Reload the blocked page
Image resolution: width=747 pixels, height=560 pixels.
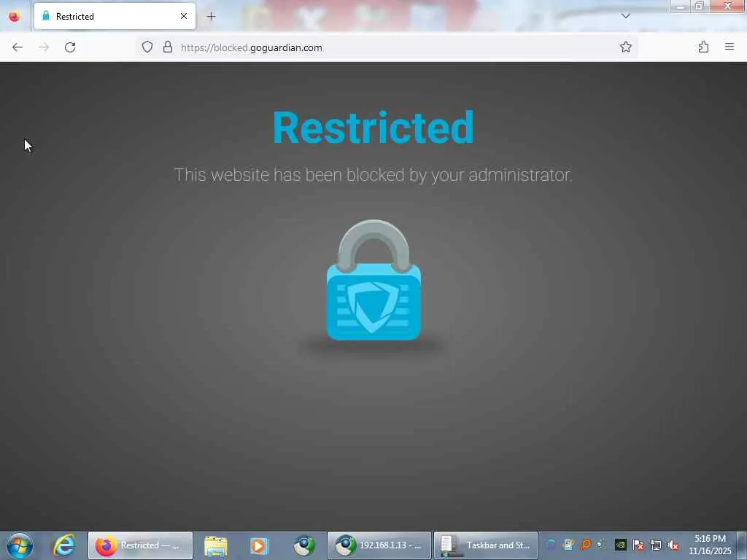click(70, 47)
